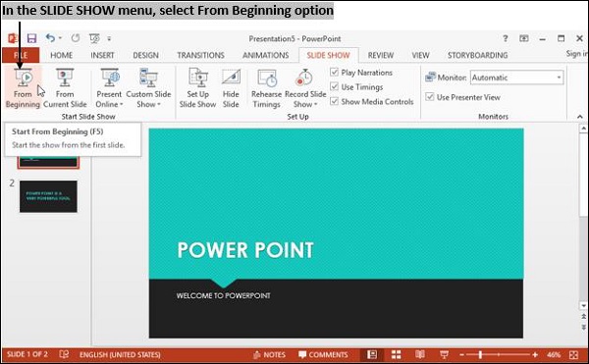Click Previous Slide double-arrow button
Viewport: 589px width, 364px height.
583,316
